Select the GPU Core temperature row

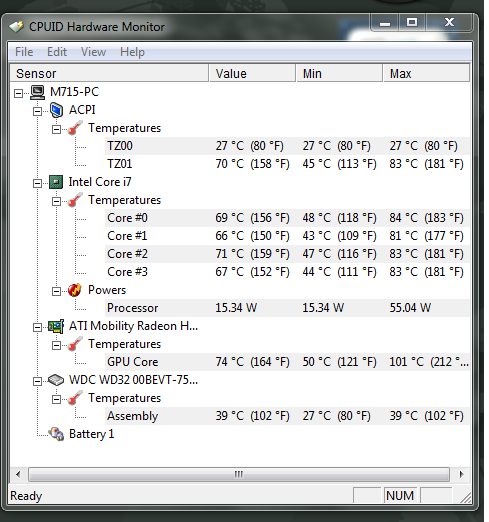(287, 362)
